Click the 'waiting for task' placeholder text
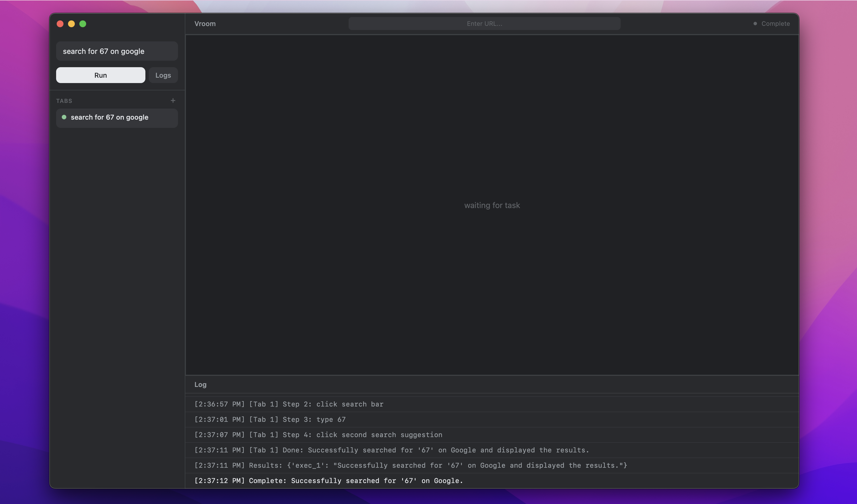 click(x=492, y=206)
